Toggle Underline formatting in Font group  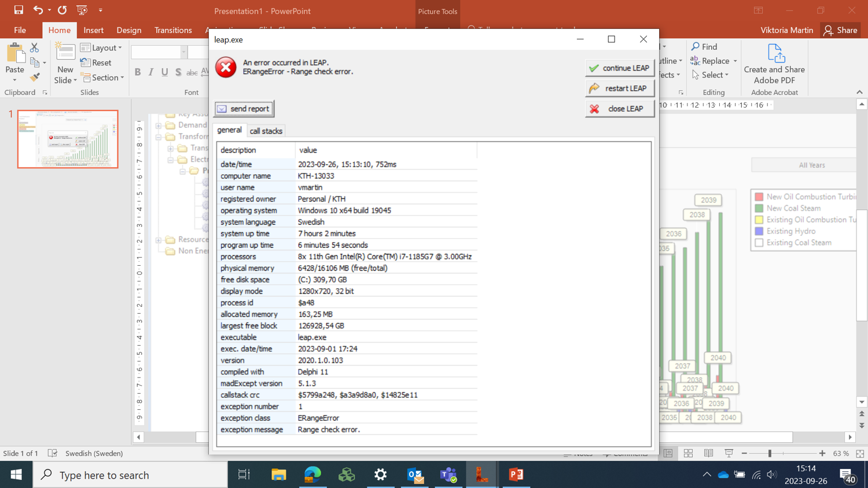pos(165,72)
